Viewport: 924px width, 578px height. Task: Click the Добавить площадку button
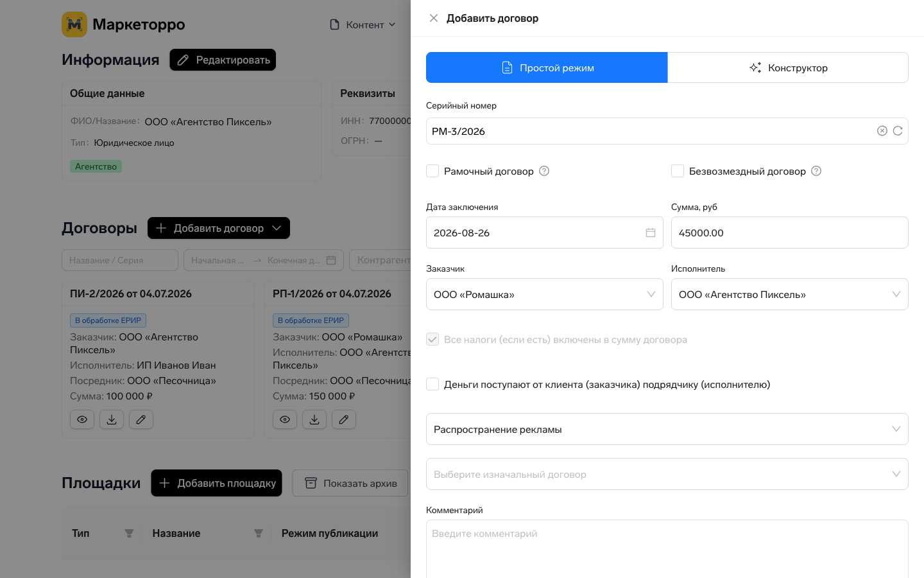[x=216, y=483]
